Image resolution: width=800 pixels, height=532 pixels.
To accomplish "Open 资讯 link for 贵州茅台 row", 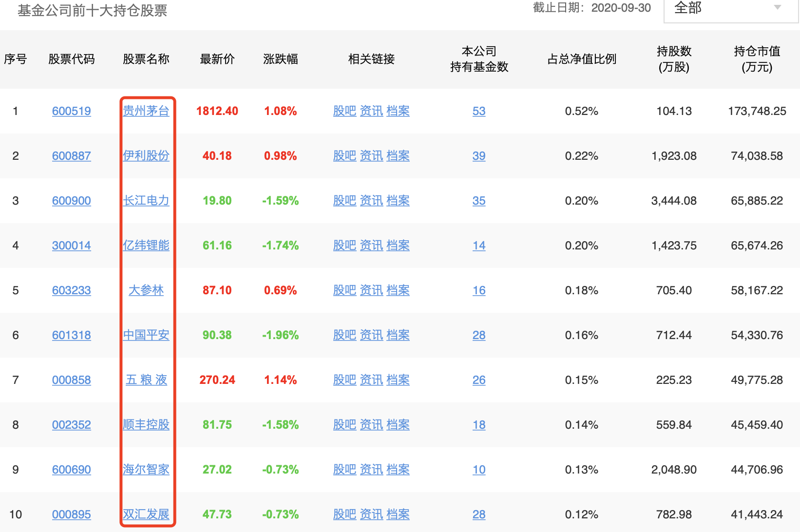I will (371, 111).
